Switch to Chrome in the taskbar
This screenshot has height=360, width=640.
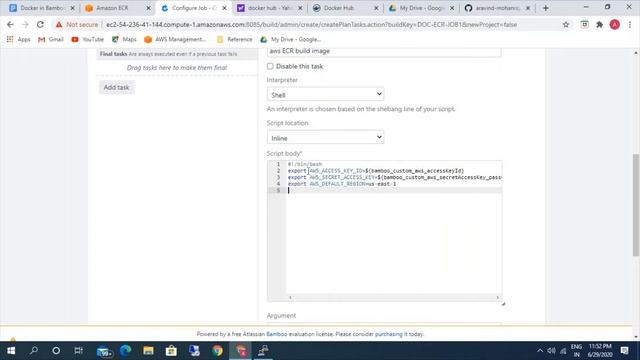pos(217,351)
